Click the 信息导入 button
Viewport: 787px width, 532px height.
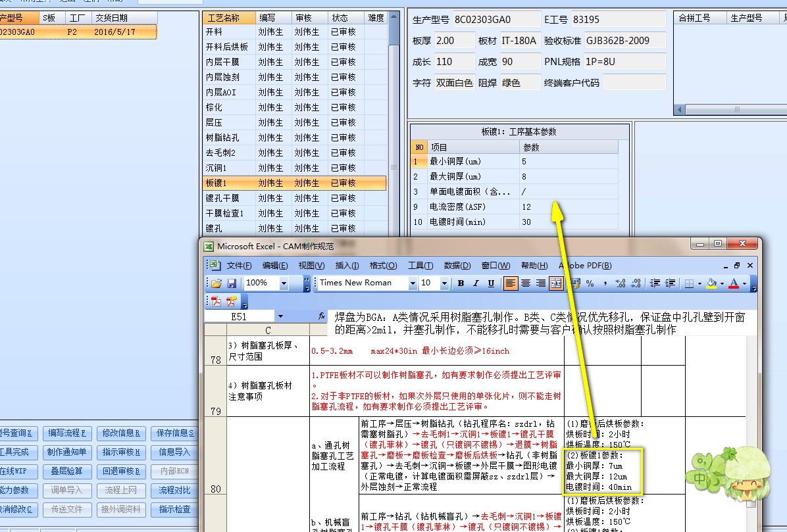pos(174,452)
